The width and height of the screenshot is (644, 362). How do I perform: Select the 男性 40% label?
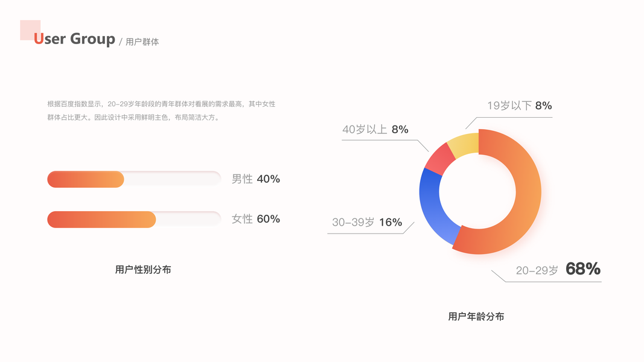256,179
